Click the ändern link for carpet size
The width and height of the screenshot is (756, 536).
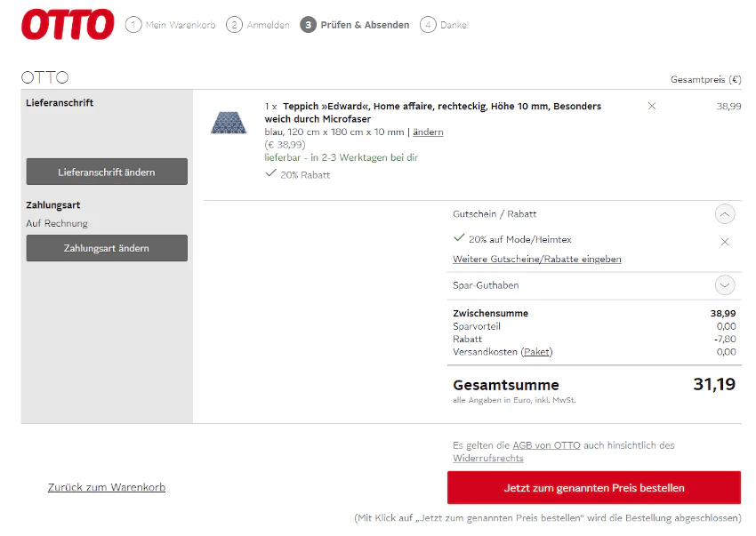point(428,132)
